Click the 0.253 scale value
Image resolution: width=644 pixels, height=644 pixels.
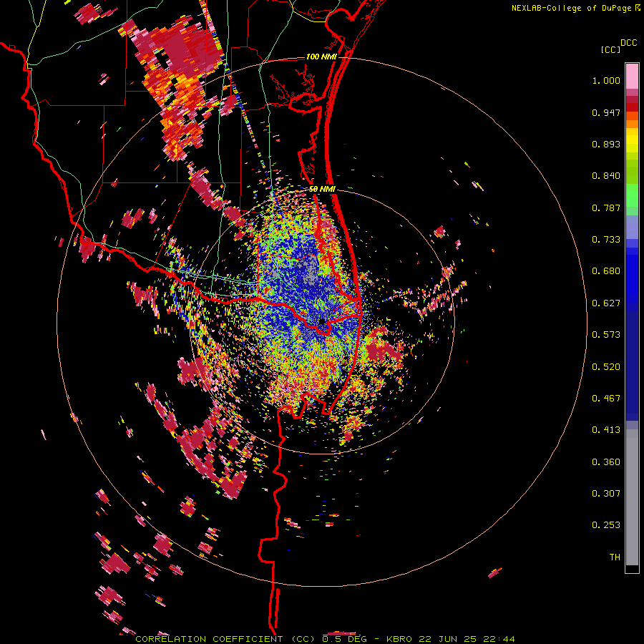(x=606, y=525)
